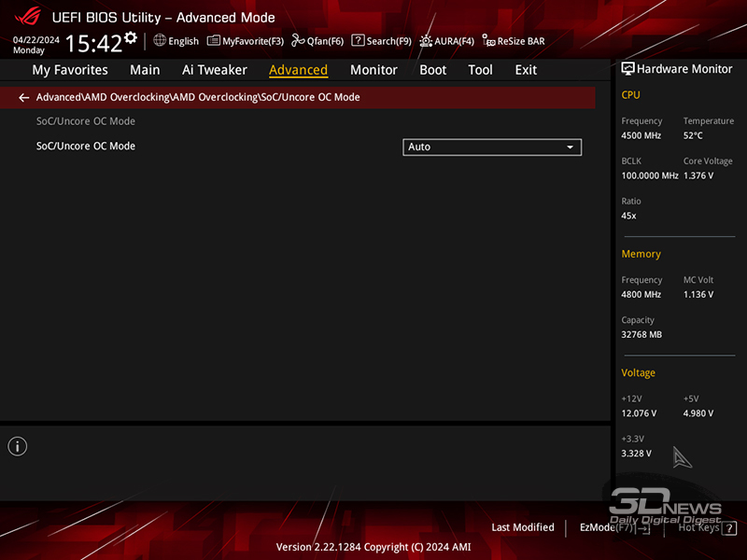
Task: Click the Hardware Monitor display icon
Action: (x=627, y=69)
